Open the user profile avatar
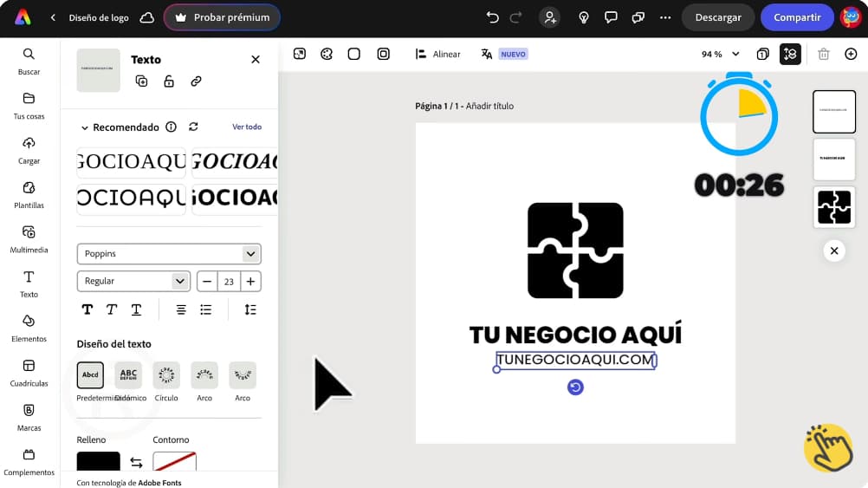The image size is (868, 488). coord(851,17)
